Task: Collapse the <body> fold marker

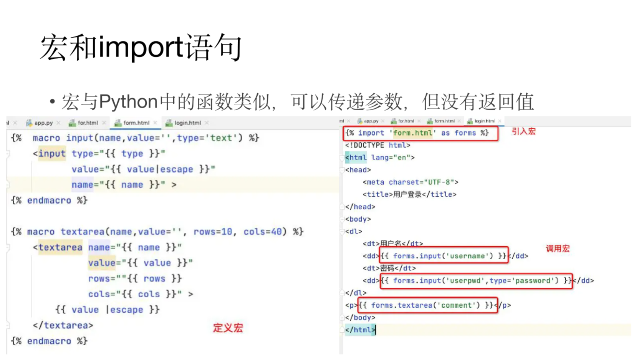Action: pyautogui.click(x=342, y=219)
